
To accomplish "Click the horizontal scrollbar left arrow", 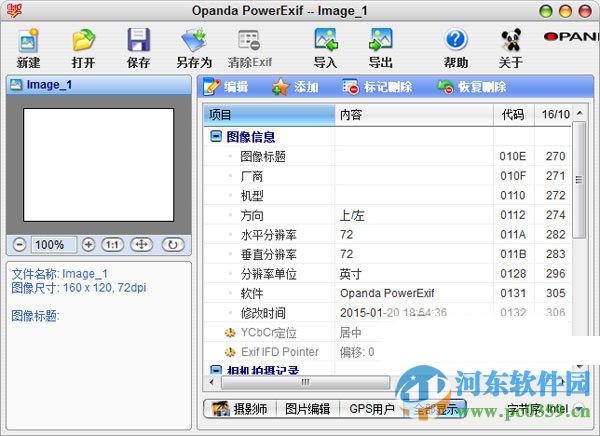I will click(212, 382).
